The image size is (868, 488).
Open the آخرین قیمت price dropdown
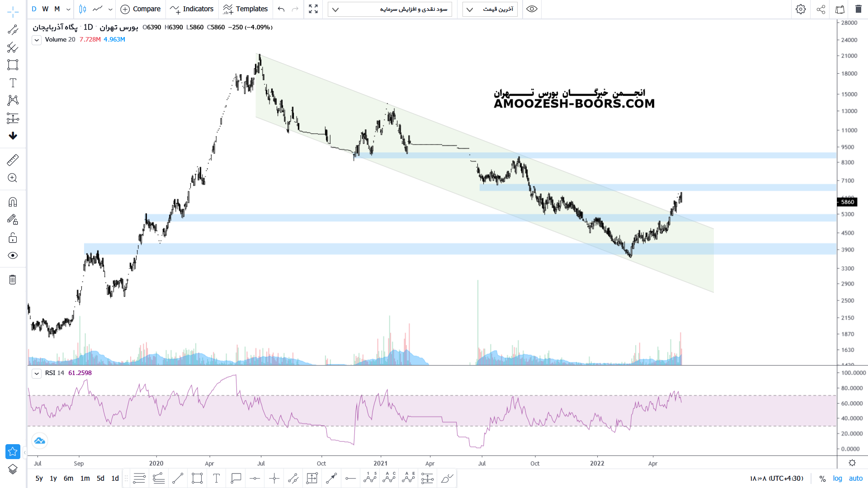point(490,9)
